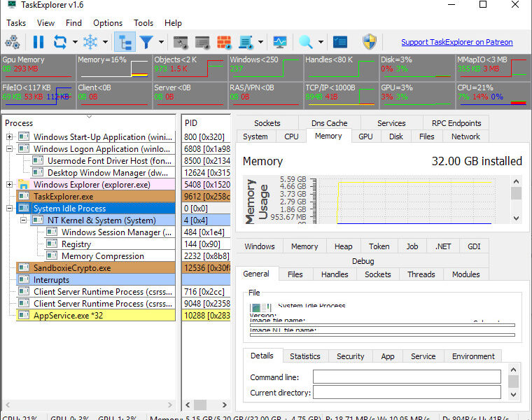Screen dimensions: 532x420
Task: Switch to the Threads tab
Action: click(x=421, y=274)
